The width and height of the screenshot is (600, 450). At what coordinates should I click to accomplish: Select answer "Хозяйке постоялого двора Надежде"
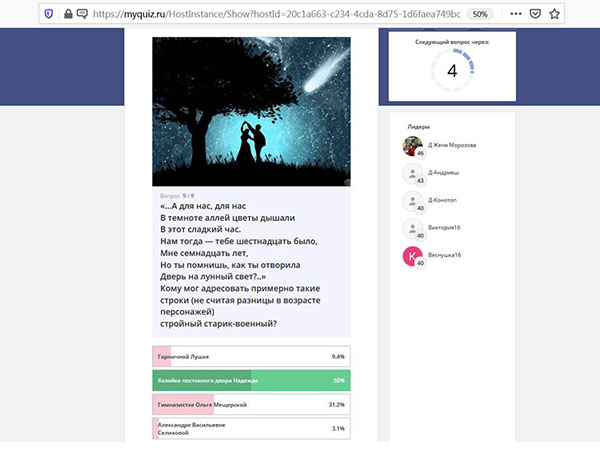tap(250, 380)
